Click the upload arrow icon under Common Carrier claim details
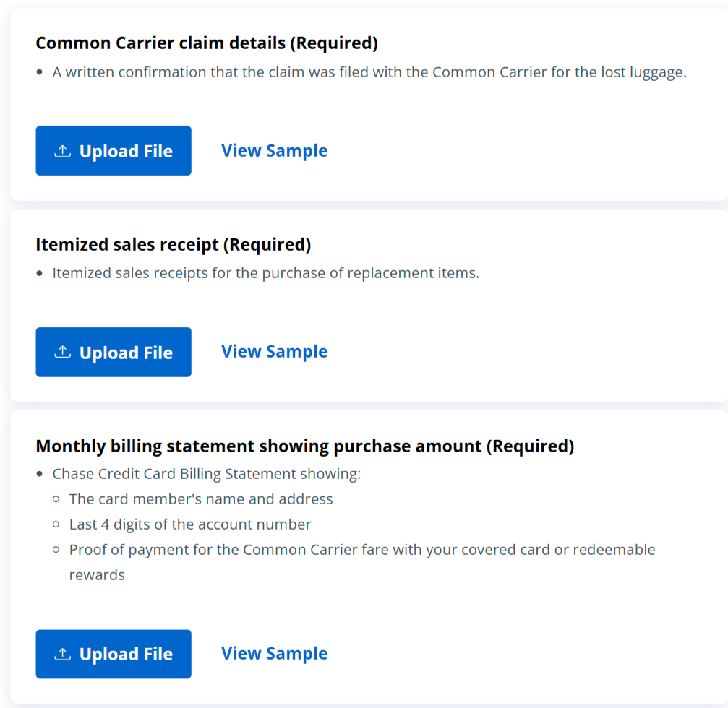 click(x=63, y=151)
